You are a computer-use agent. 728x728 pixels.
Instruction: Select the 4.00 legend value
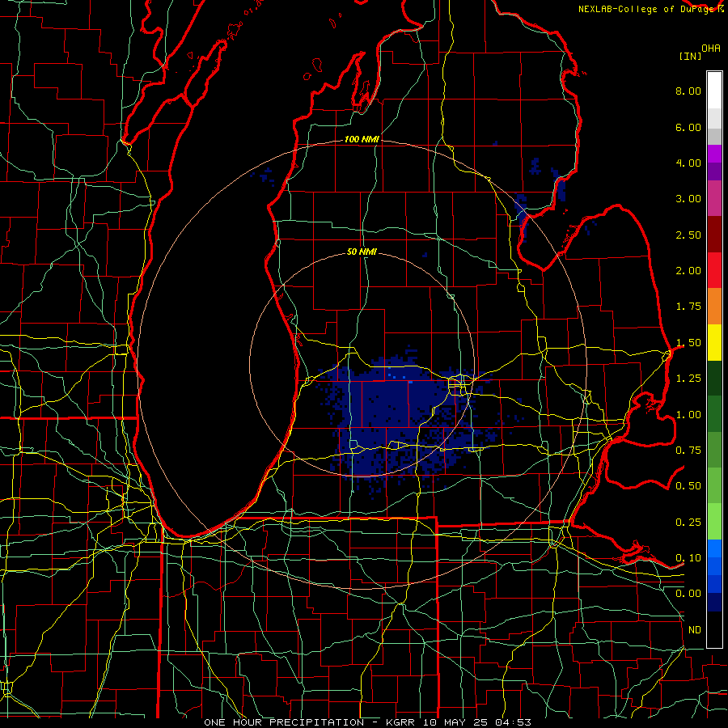(688, 163)
